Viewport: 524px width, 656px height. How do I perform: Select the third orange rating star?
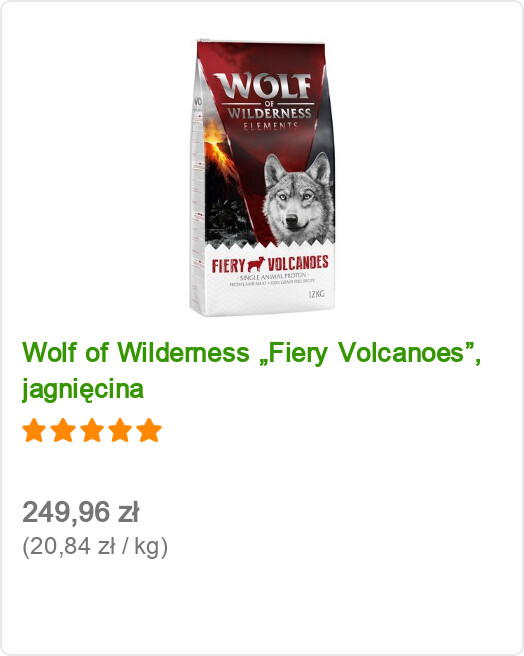(x=92, y=430)
